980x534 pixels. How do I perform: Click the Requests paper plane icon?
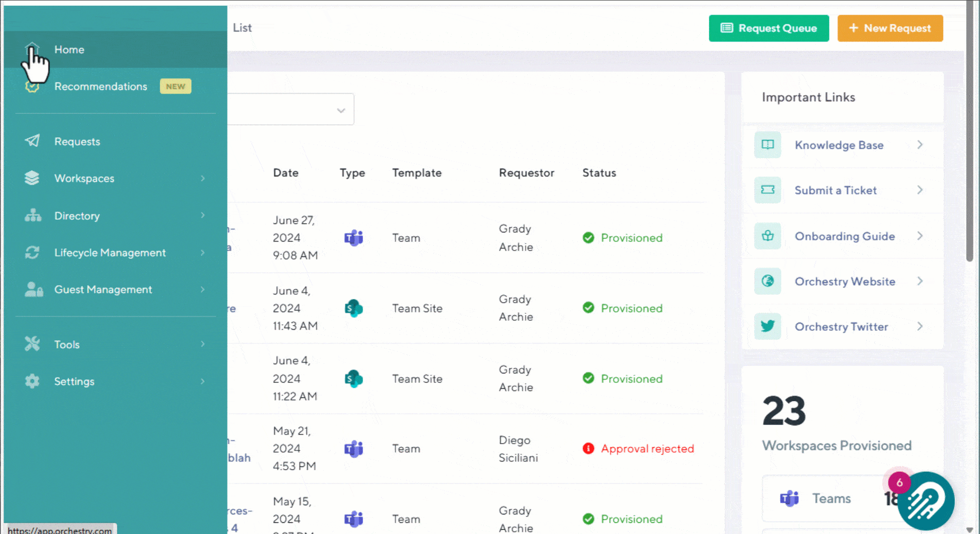[x=32, y=141]
